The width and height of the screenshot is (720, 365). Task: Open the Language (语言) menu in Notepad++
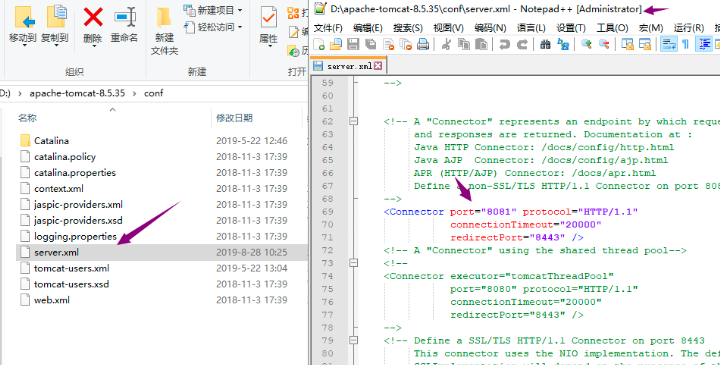(531, 28)
